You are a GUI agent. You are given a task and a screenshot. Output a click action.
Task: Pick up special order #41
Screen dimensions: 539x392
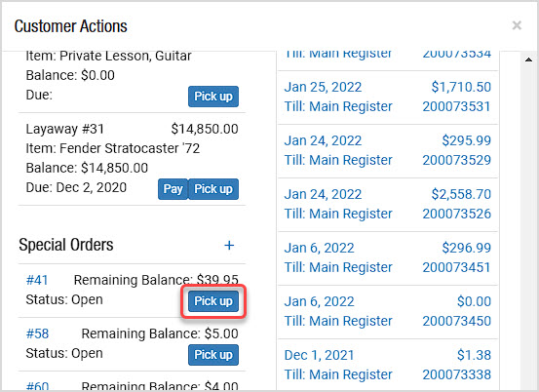tap(213, 301)
